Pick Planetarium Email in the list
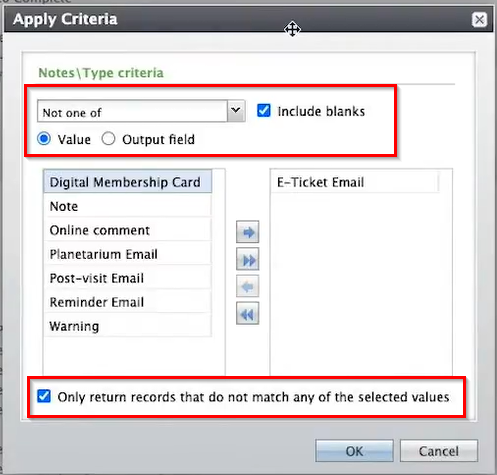This screenshot has width=497, height=475. [x=128, y=254]
